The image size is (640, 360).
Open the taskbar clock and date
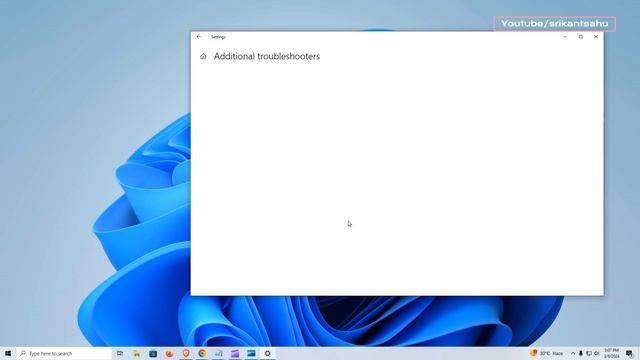611,353
